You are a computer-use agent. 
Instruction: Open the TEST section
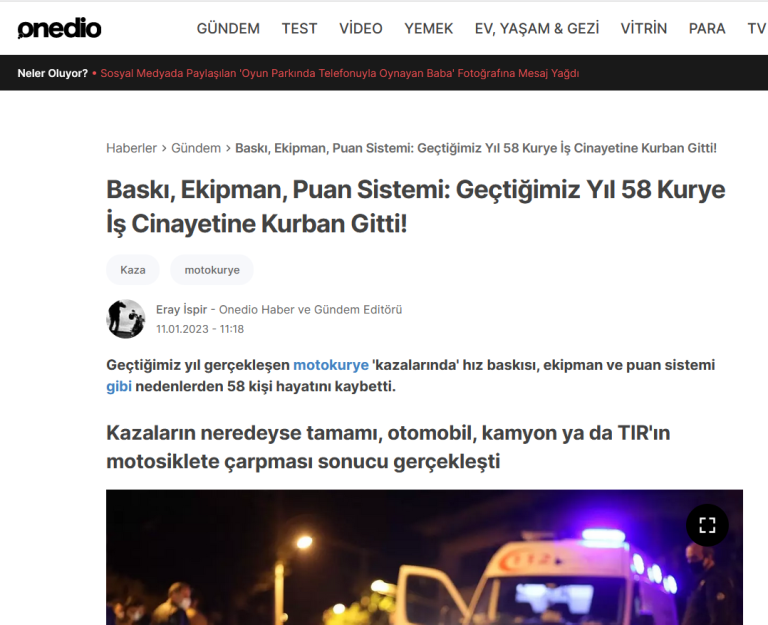[299, 28]
